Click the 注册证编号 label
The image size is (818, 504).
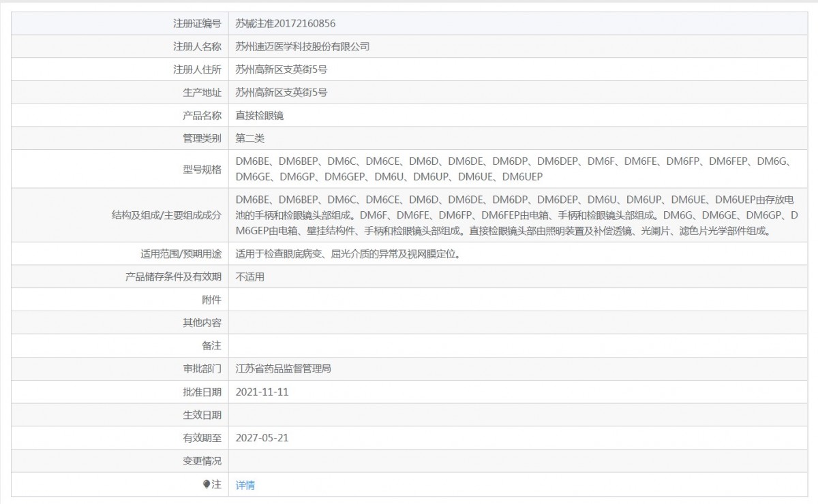tap(198, 23)
